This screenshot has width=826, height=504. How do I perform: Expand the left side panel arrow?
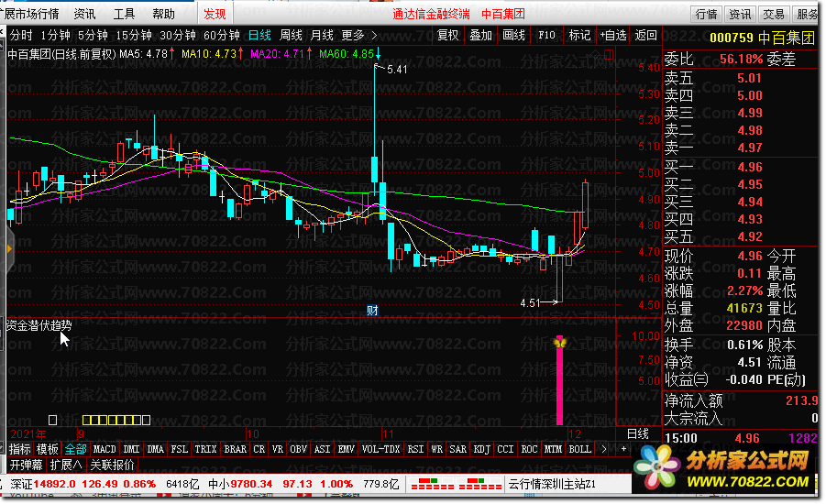9,248
